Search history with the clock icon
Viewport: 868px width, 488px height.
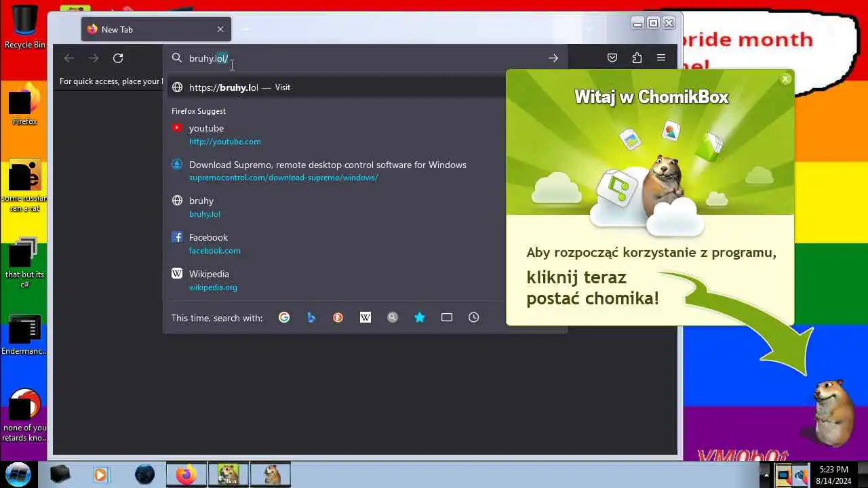tap(474, 317)
